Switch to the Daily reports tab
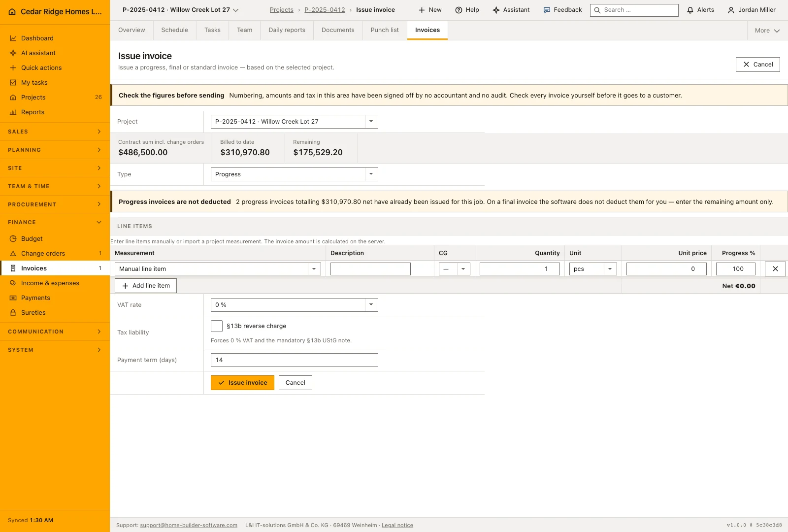The width and height of the screenshot is (788, 532). point(287,30)
